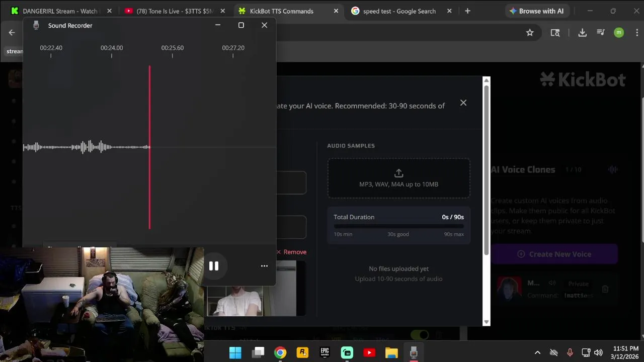Open YouTube app from taskbar
The image size is (644, 362).
(369, 352)
